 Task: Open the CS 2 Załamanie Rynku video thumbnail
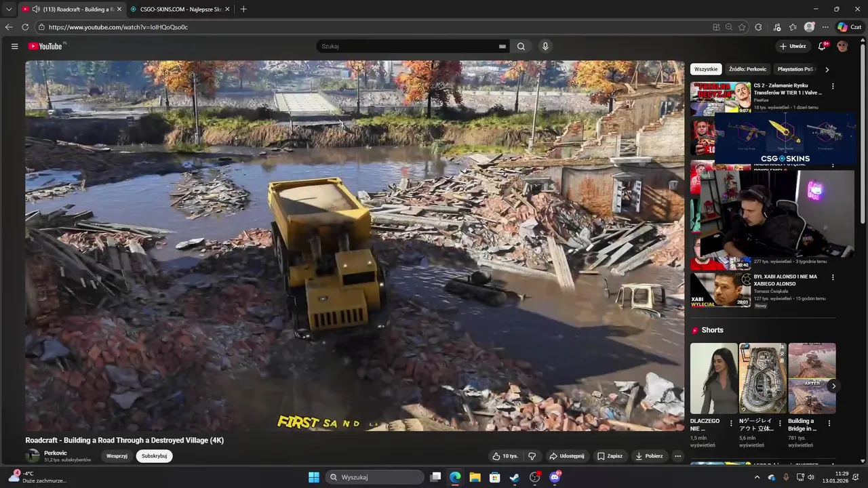[721, 98]
